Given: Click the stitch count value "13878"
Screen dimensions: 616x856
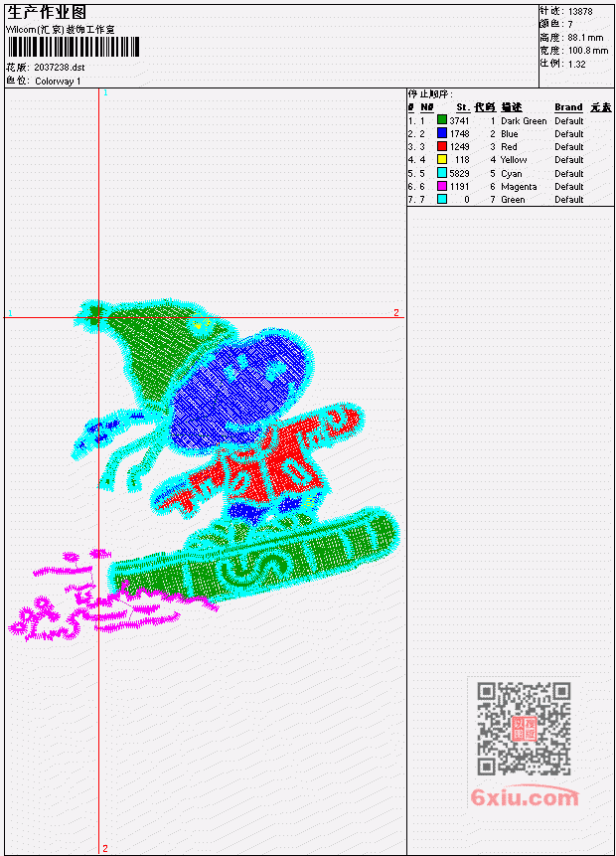Looking at the screenshot, I should (580, 12).
